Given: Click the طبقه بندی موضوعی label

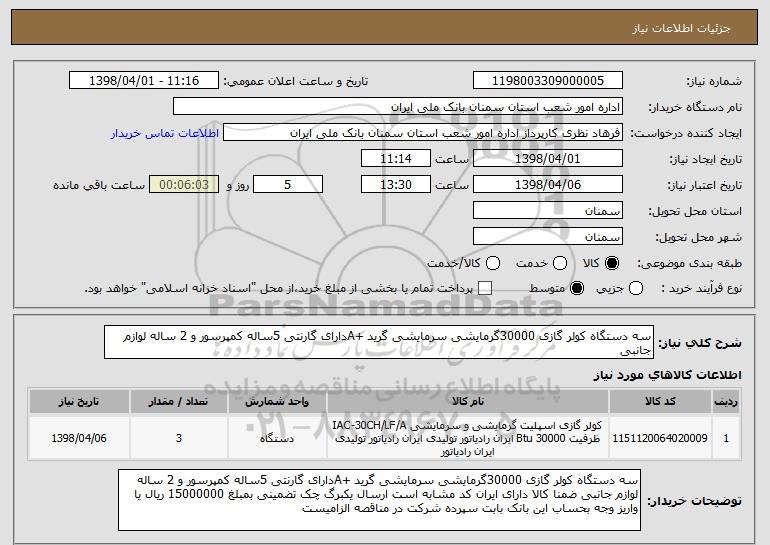Looking at the screenshot, I should [689, 263].
